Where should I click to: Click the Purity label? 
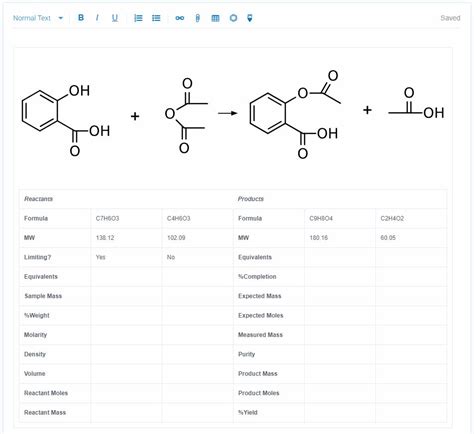(x=246, y=354)
